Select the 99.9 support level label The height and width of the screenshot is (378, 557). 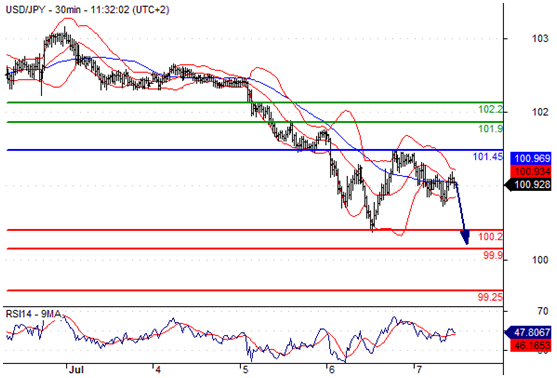493,255
